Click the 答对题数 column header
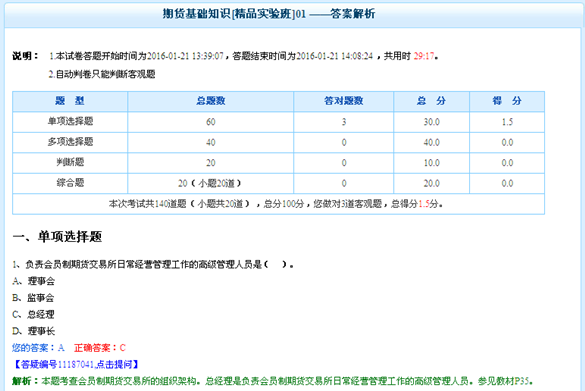Image resolution: width=585 pixels, height=391 pixels. [344, 101]
